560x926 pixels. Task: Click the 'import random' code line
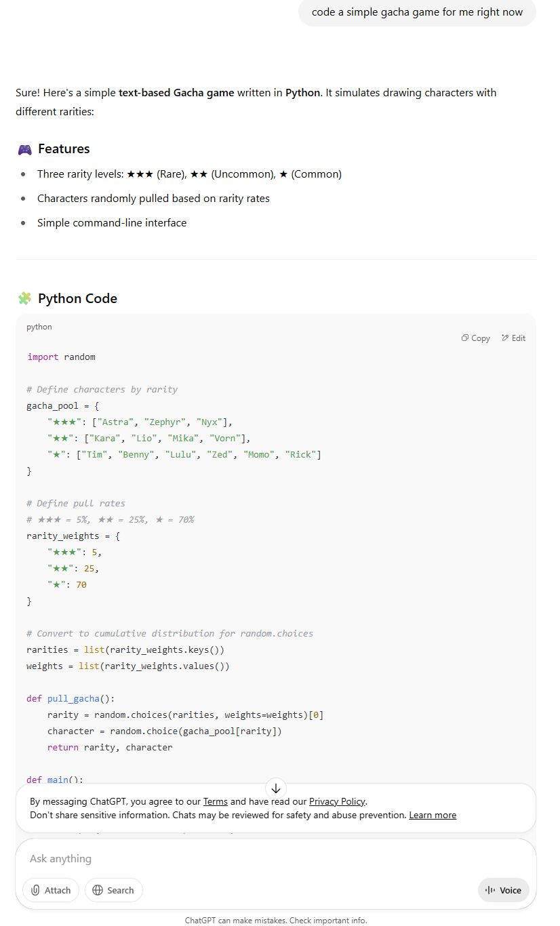(61, 357)
